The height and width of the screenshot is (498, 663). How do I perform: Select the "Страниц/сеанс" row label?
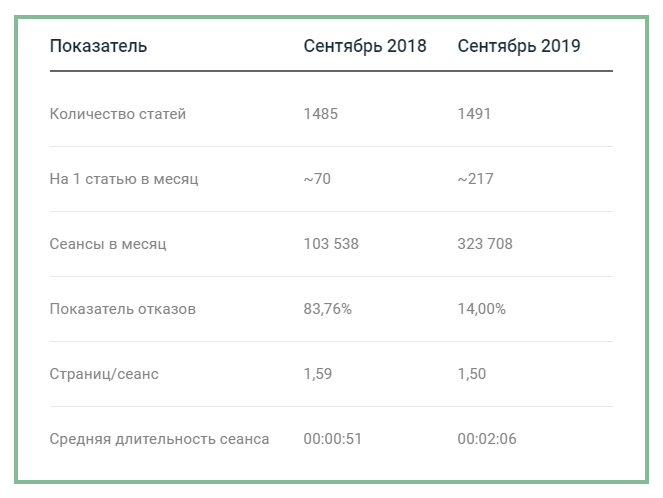[104, 374]
